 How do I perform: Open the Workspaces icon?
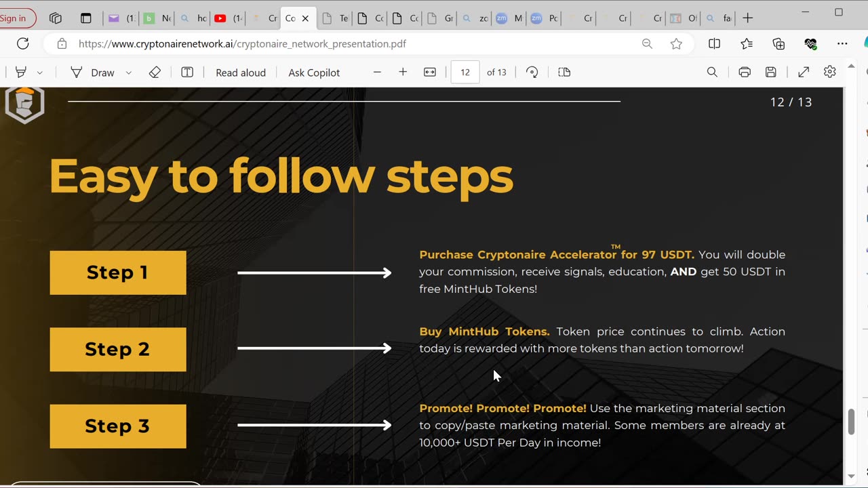56,18
